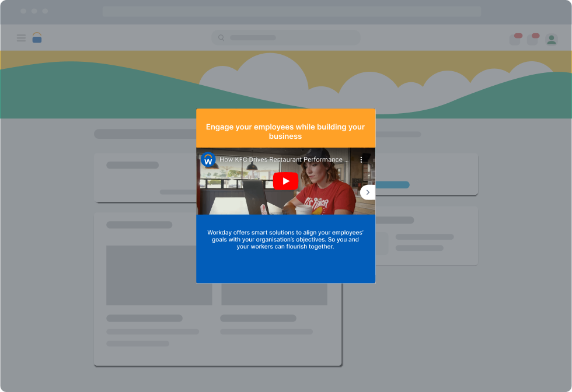Click the magnifier search icon
Viewport: 572px width, 392px height.
click(221, 37)
